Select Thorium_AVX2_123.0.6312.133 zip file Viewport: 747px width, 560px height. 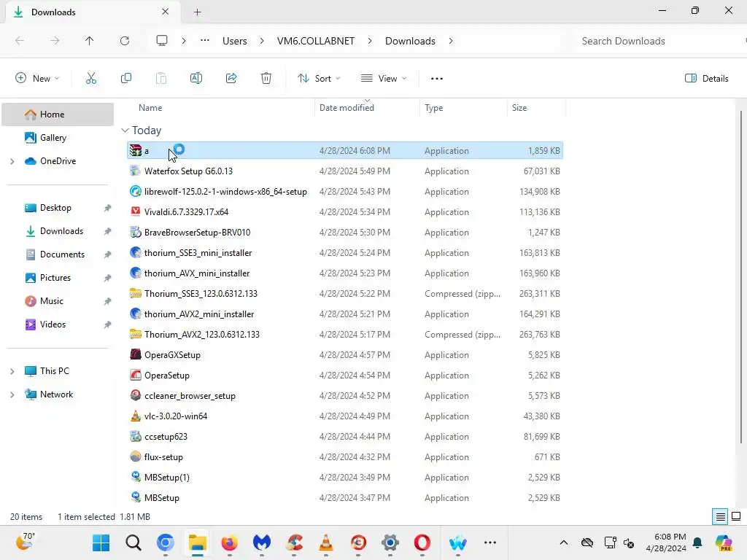coord(345,334)
